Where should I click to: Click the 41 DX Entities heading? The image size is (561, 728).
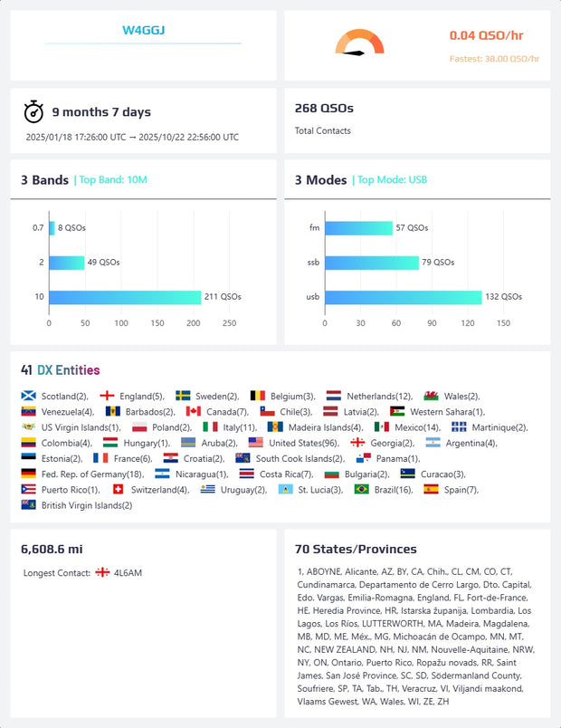point(60,369)
